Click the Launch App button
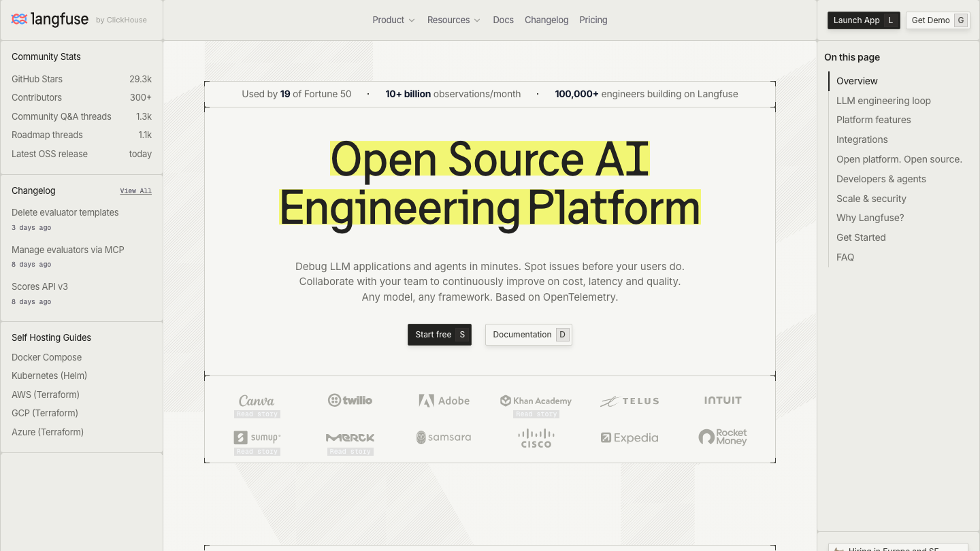The width and height of the screenshot is (980, 551). pos(864,20)
